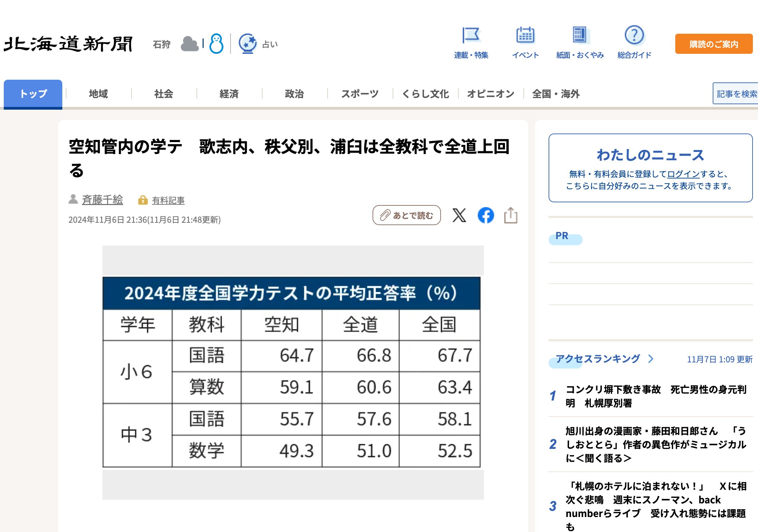Share the article on X
Viewport: 758px width, 532px height.
(459, 216)
